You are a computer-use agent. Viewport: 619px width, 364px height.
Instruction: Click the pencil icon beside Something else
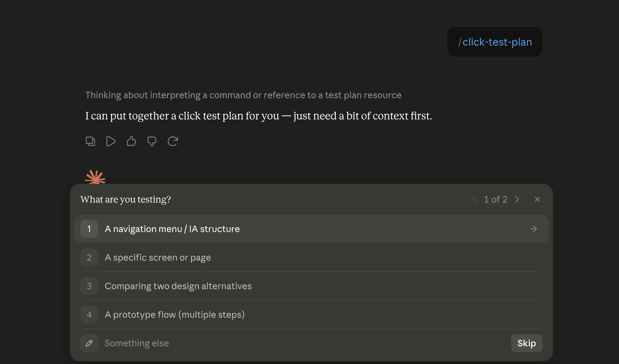[89, 343]
